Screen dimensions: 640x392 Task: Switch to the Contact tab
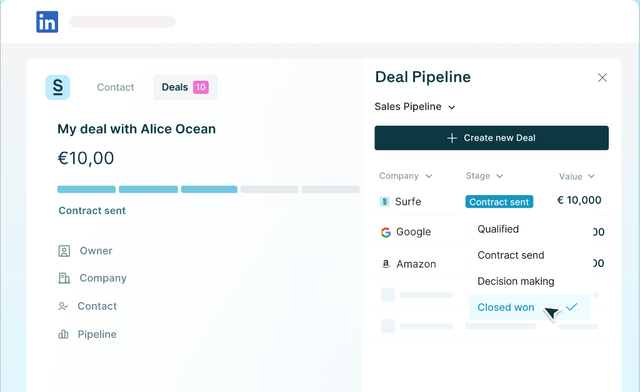[116, 87]
